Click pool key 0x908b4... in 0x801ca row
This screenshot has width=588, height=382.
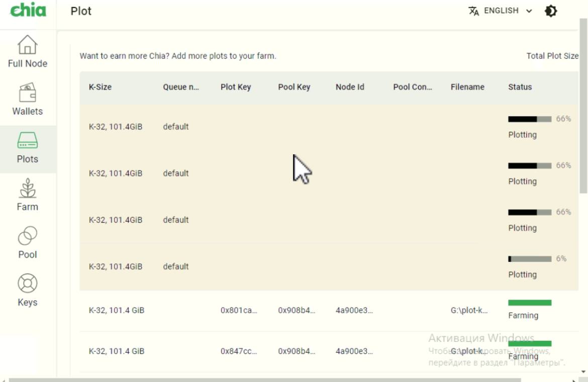tap(297, 311)
